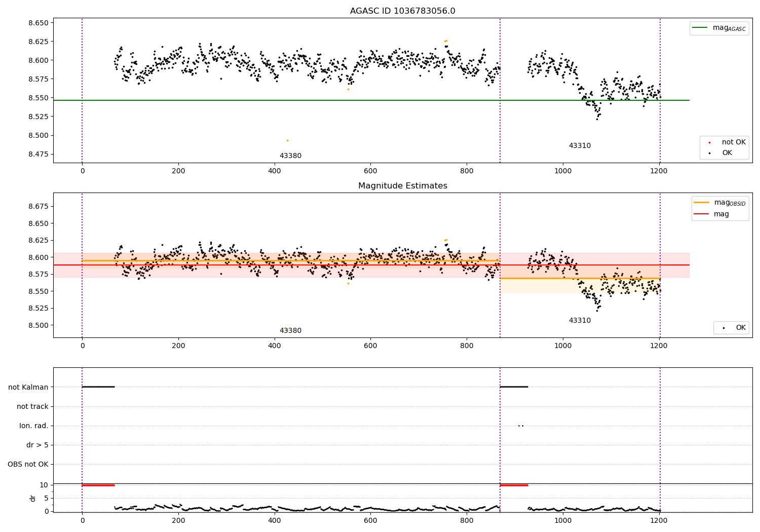The width and height of the screenshot is (760, 532).
Task: Click x-tick '600' below Magnitude Estimates plot
Action: click(x=370, y=346)
